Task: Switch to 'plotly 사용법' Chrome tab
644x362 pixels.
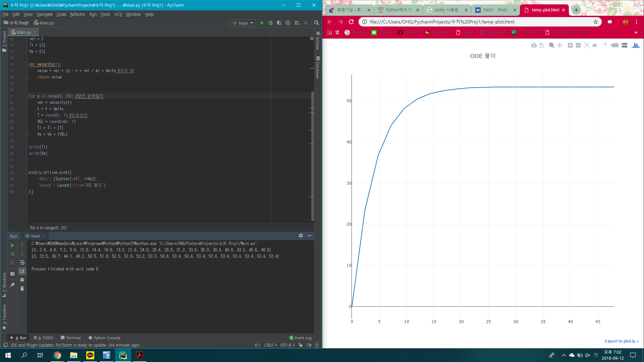Action: coord(447,10)
